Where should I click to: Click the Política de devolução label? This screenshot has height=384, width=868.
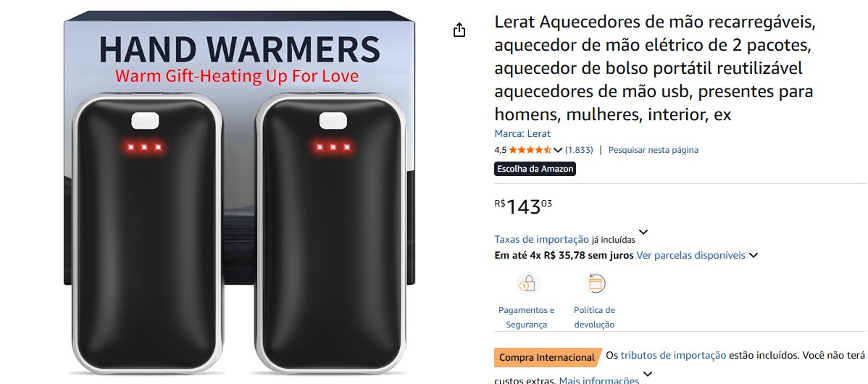click(595, 317)
